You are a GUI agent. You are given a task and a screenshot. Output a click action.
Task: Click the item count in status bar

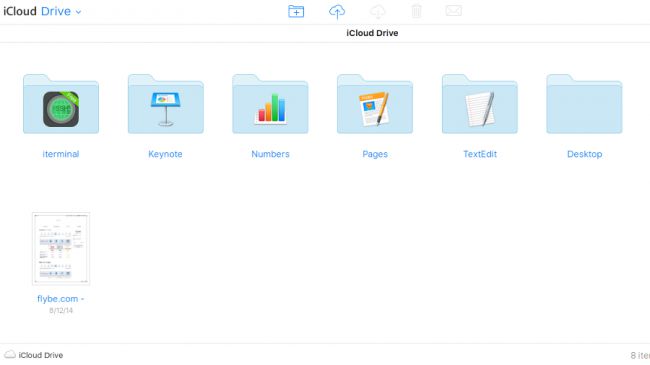click(640, 355)
